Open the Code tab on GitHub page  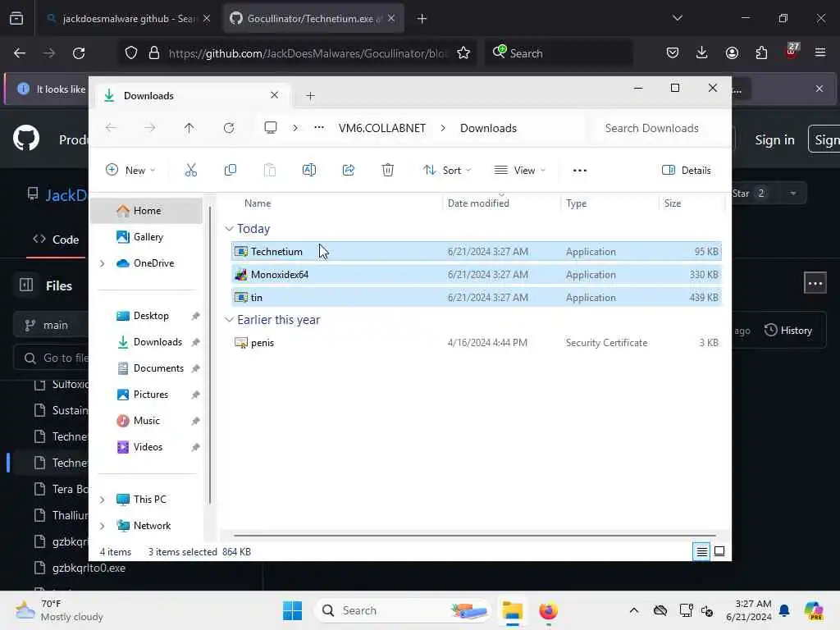click(x=57, y=240)
